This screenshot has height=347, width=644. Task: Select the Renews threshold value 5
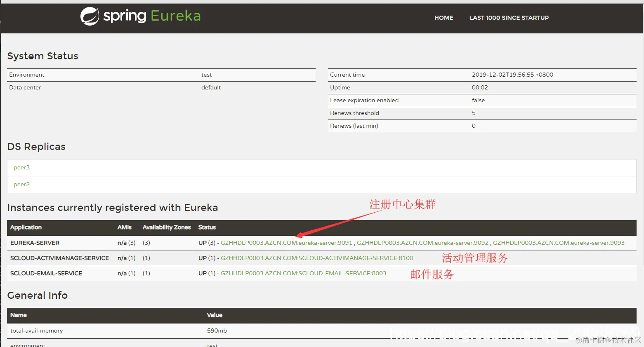click(474, 113)
